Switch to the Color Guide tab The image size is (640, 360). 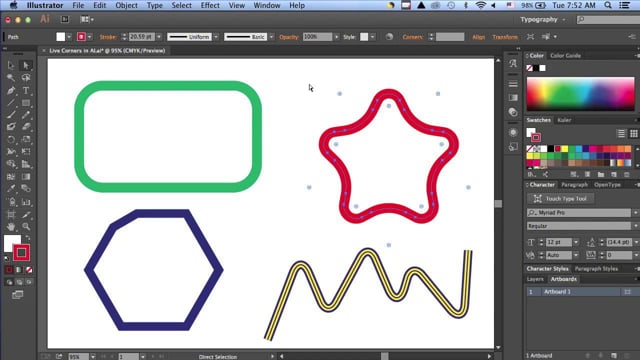tap(565, 56)
